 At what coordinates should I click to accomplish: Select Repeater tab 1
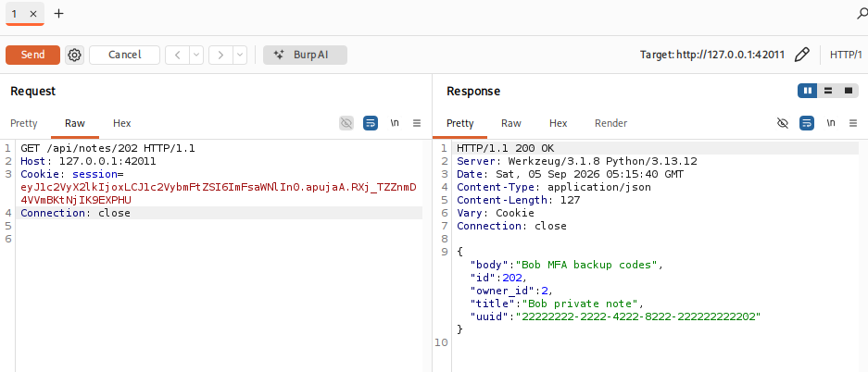pyautogui.click(x=15, y=14)
